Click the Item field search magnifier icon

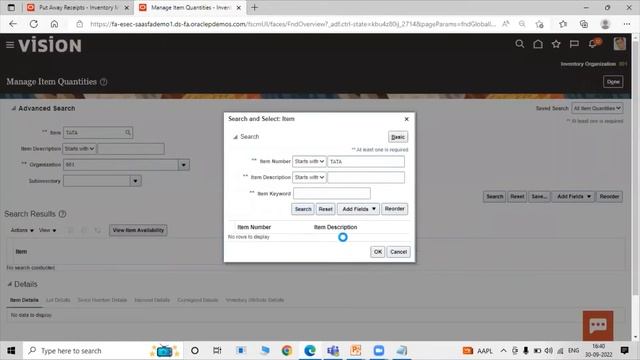pyautogui.click(x=128, y=133)
